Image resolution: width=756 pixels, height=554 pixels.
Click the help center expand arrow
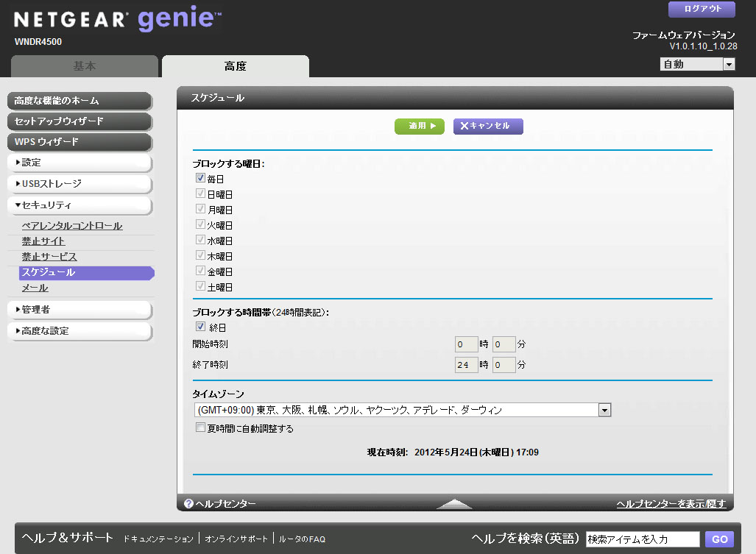point(454,504)
